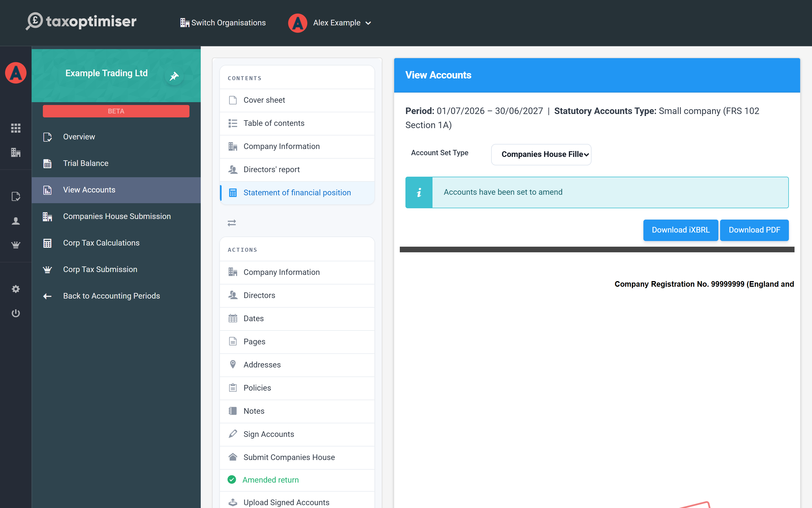Open Trial Balance in the sidebar
The width and height of the screenshot is (812, 508).
[116, 163]
